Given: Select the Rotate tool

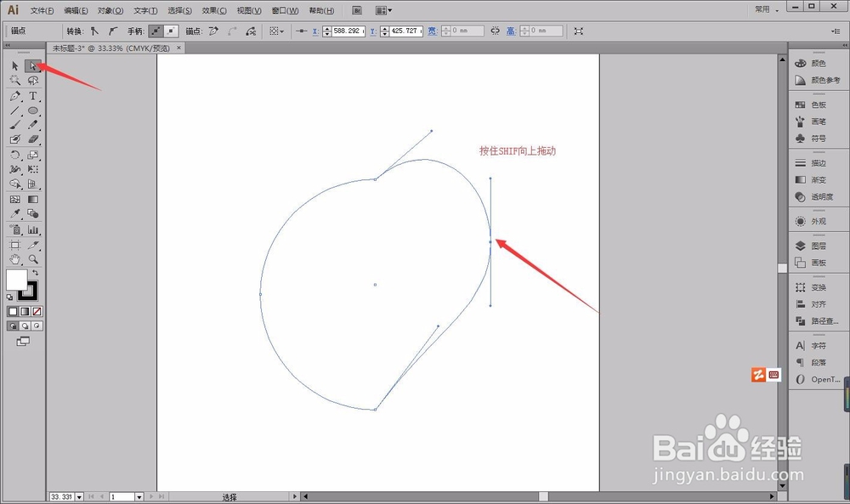Looking at the screenshot, I should point(15,155).
